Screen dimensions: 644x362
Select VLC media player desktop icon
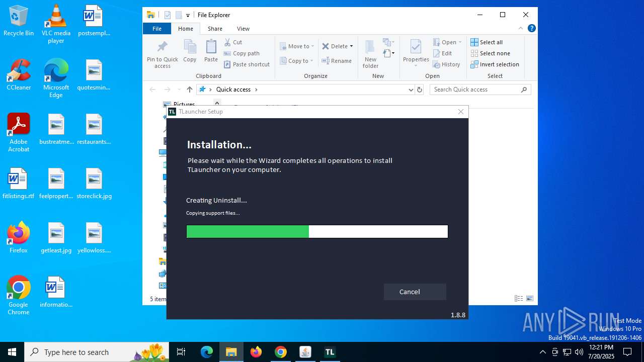pyautogui.click(x=56, y=24)
